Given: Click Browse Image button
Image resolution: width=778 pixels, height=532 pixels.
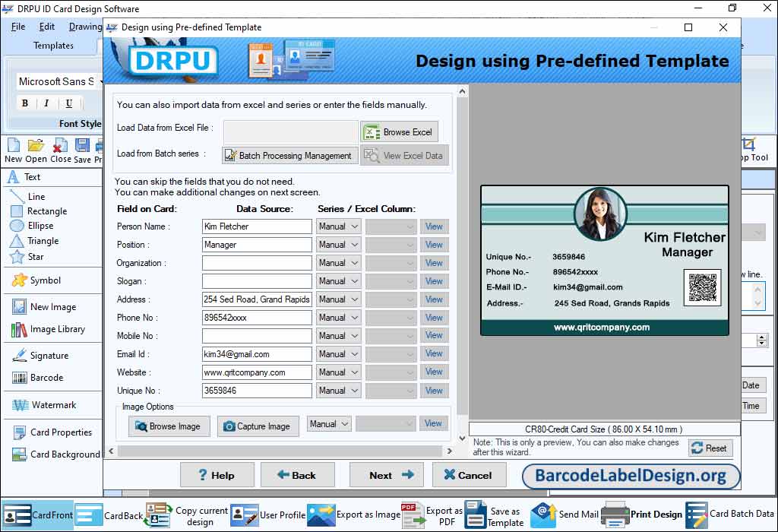Looking at the screenshot, I should coord(169,426).
